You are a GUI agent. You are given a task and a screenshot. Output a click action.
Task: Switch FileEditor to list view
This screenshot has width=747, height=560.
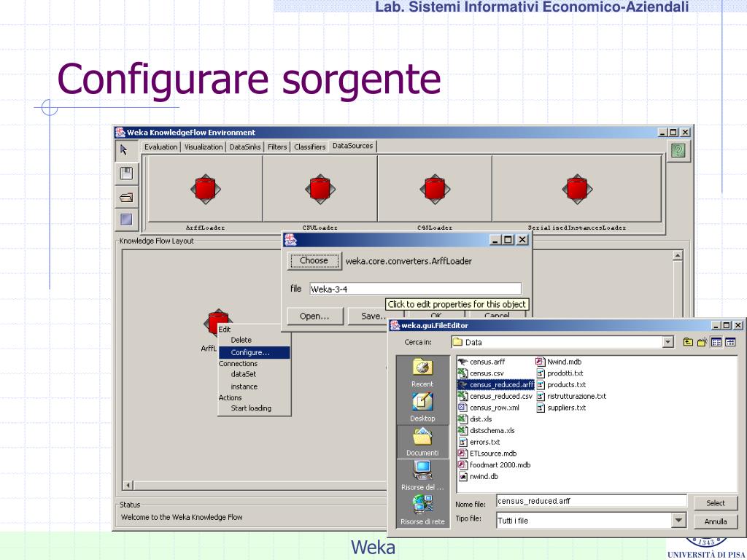[x=716, y=342]
